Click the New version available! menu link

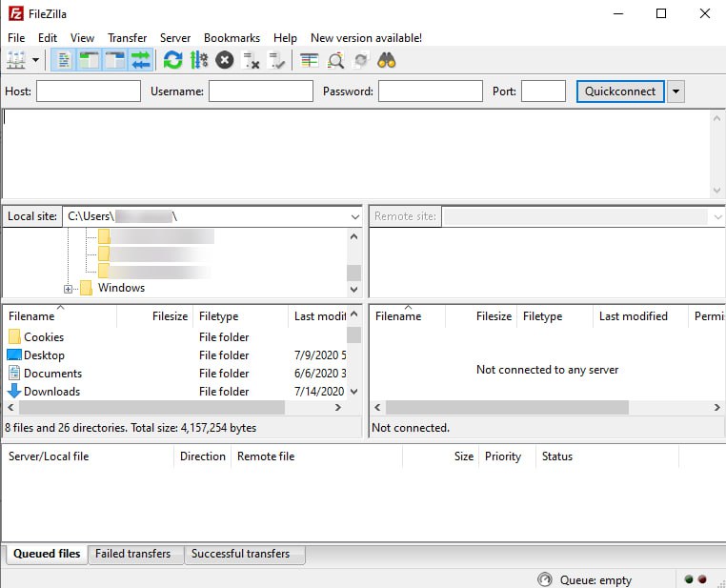point(366,38)
